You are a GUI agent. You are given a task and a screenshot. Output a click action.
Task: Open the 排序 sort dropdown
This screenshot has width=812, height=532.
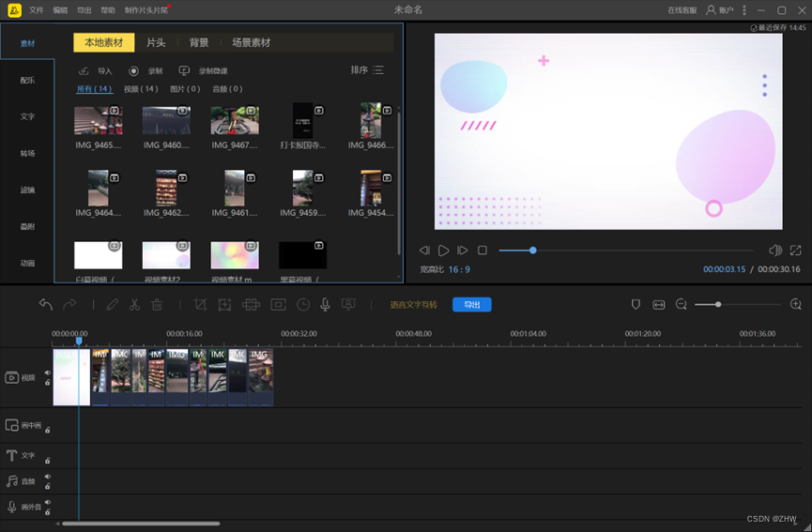point(367,70)
